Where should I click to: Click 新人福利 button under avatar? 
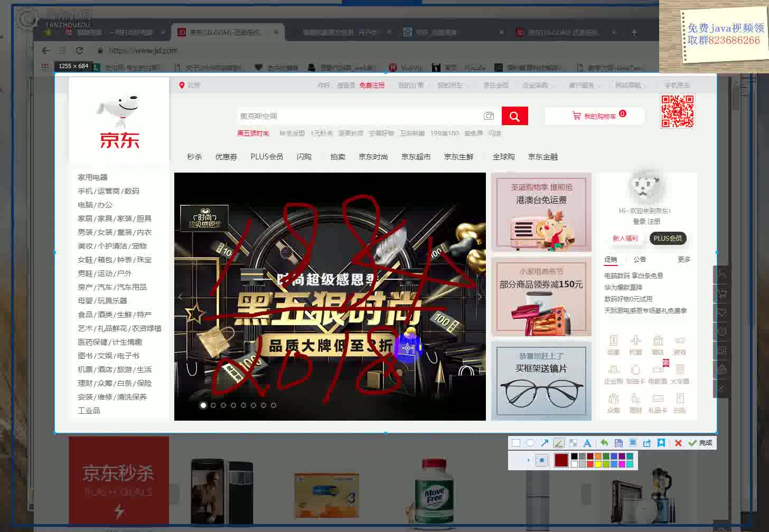pos(625,239)
